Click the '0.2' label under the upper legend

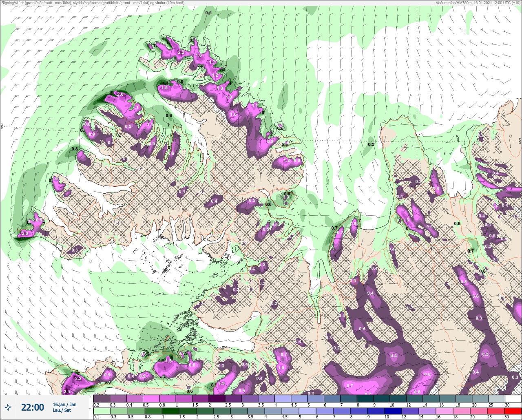[x=96, y=405]
